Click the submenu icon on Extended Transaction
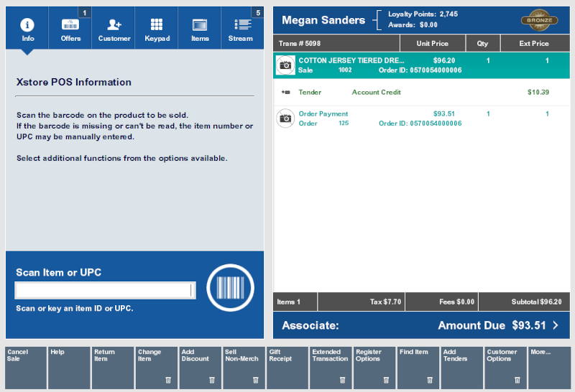This screenshot has width=575, height=392. [343, 381]
